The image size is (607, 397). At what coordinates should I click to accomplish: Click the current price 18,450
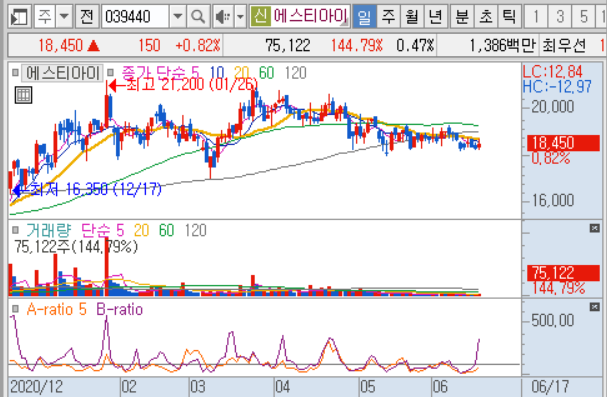click(60, 46)
